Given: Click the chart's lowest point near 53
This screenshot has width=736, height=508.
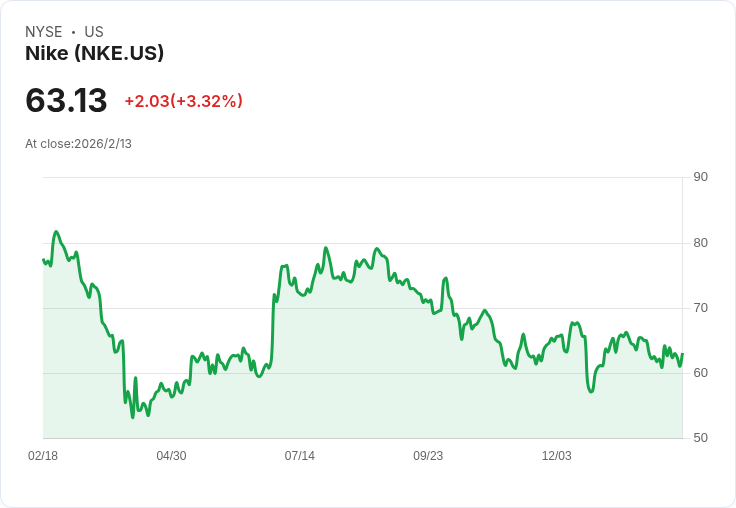Looking at the screenshot, I should (x=132, y=417).
